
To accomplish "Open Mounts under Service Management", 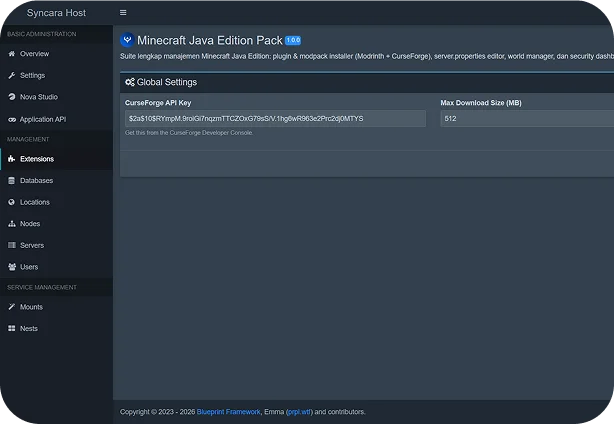I will 56,307.
